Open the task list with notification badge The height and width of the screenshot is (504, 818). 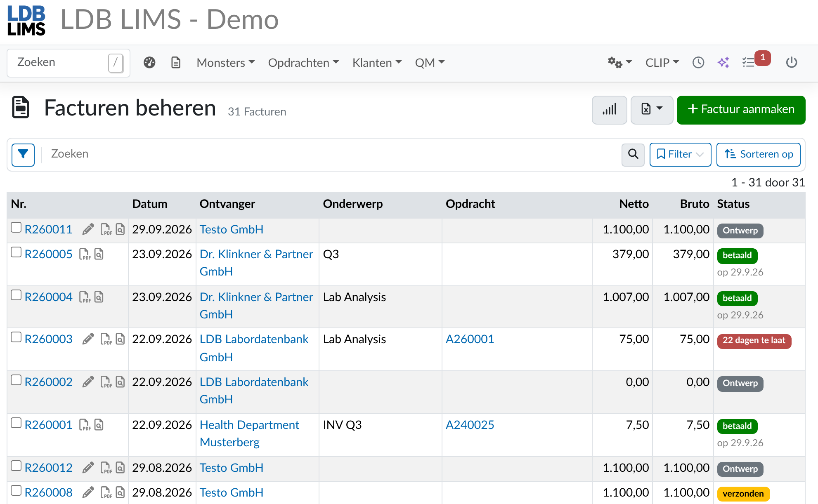[755, 61]
